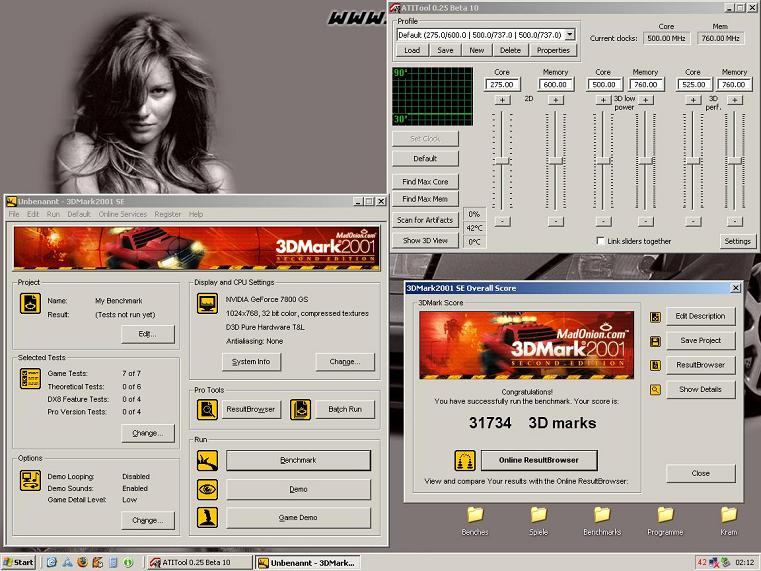Click the ATITool temperature graph
The height and width of the screenshot is (571, 761).
point(432,96)
